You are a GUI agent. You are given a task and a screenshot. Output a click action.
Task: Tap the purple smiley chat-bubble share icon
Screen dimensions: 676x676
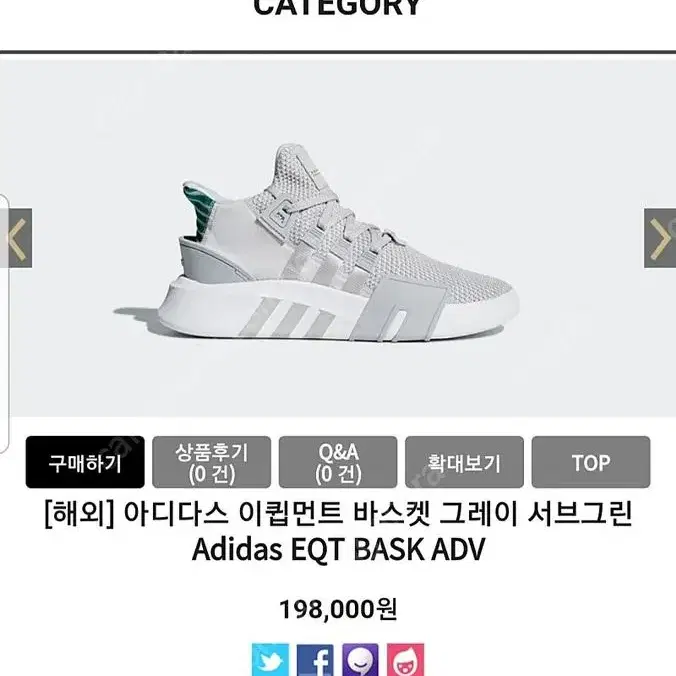point(360,660)
